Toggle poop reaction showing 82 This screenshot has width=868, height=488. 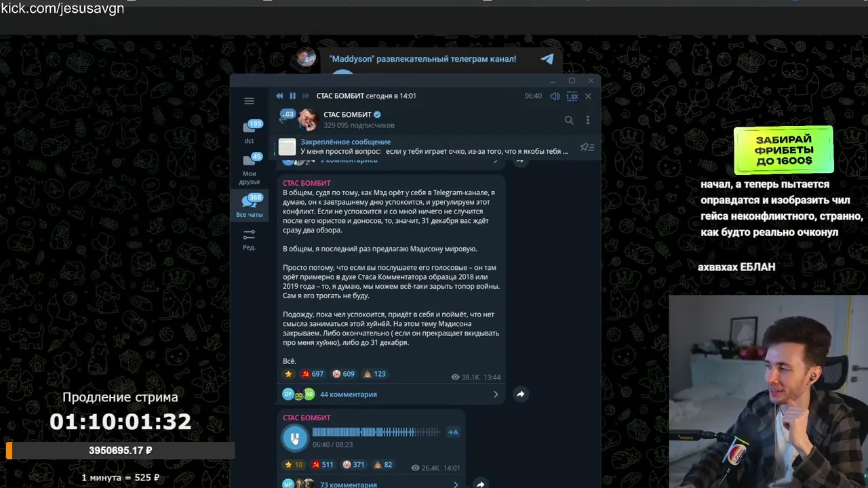coord(383,465)
